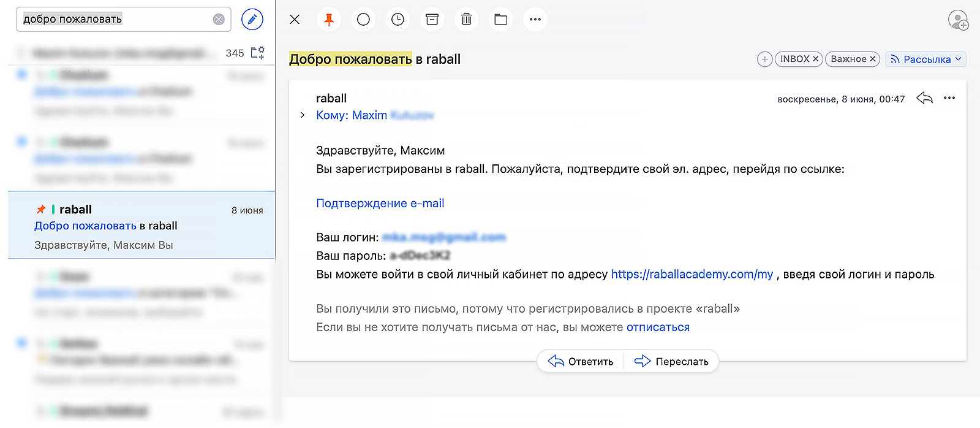Open the message options three-dot menu
Viewport: 980px width, 428px height.
[x=949, y=98]
